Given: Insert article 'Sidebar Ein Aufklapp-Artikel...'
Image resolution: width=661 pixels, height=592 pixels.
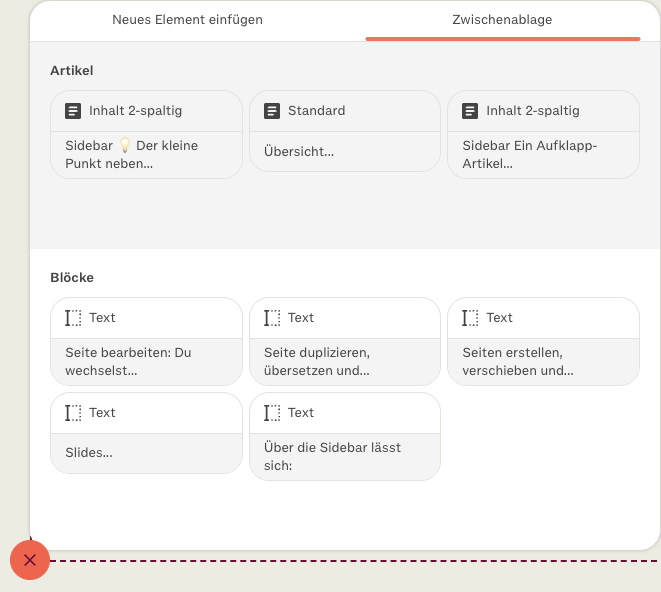Looking at the screenshot, I should 543,135.
